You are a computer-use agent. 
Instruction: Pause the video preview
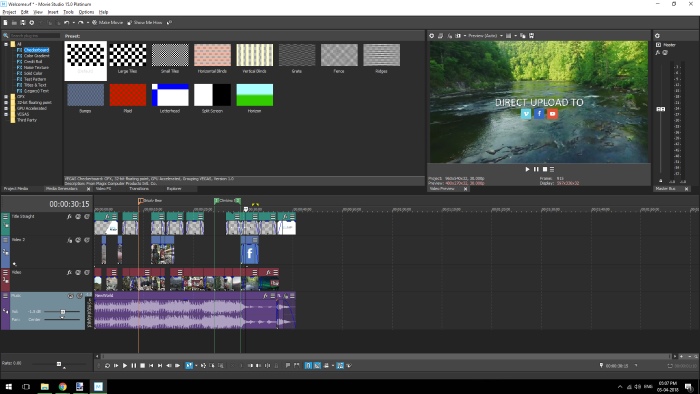point(536,170)
